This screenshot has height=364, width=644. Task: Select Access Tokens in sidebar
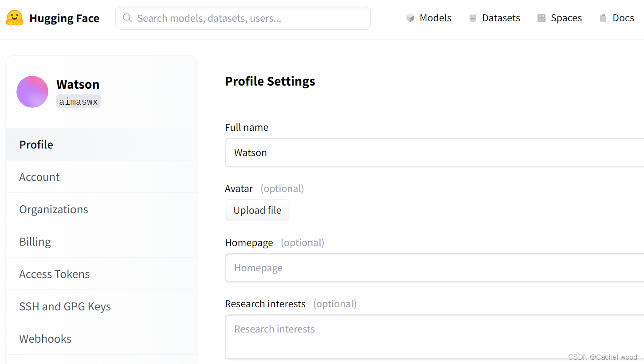[x=55, y=274]
